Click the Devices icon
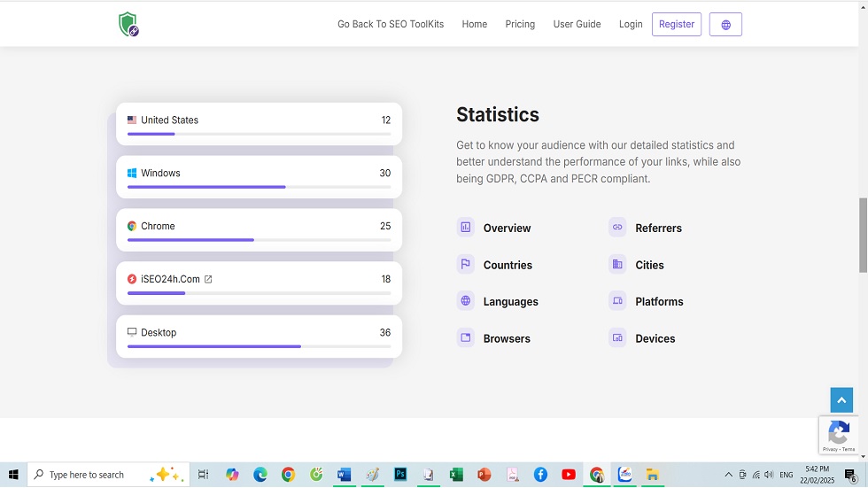Screen dimensions: 868x488 617,338
